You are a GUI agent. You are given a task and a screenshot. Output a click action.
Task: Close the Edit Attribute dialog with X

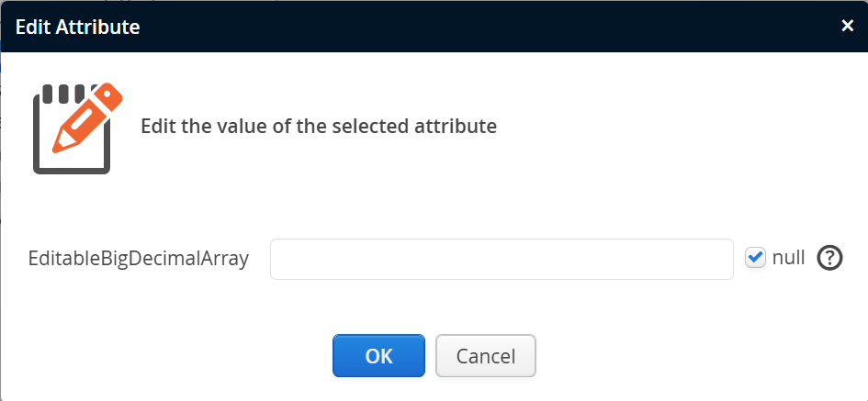click(x=847, y=26)
